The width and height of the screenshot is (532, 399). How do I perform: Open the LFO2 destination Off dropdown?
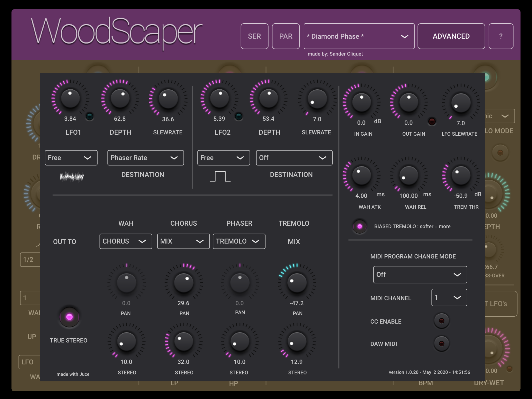tap(294, 158)
